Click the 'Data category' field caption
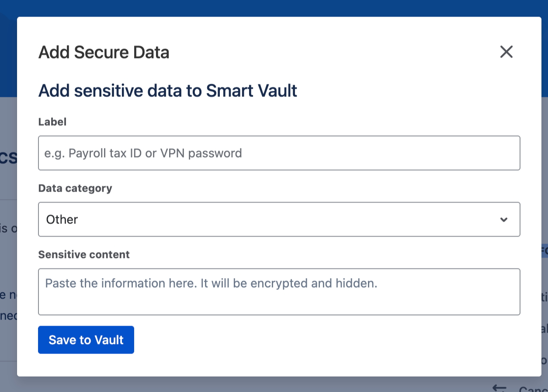Viewport: 548px width, 392px height. coord(75,188)
